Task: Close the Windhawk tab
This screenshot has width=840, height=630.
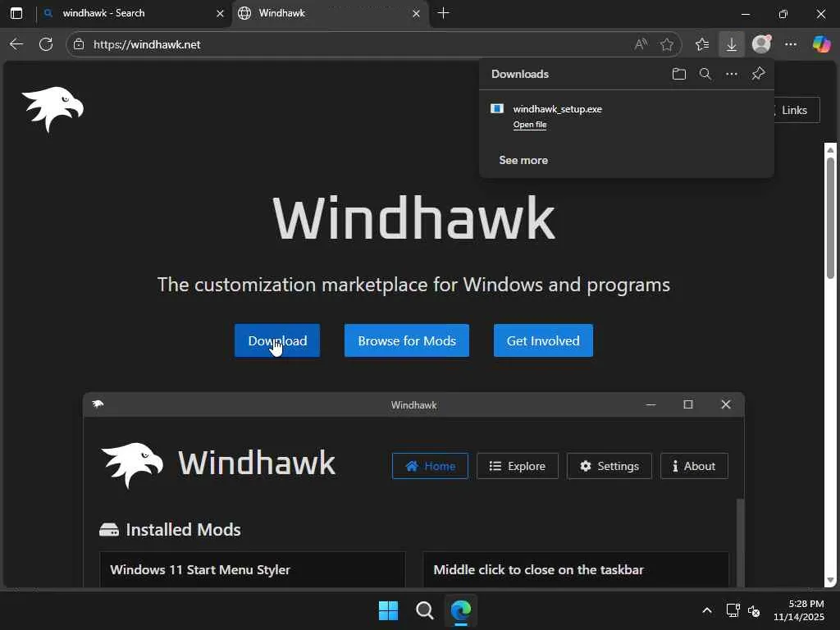Action: tap(416, 13)
